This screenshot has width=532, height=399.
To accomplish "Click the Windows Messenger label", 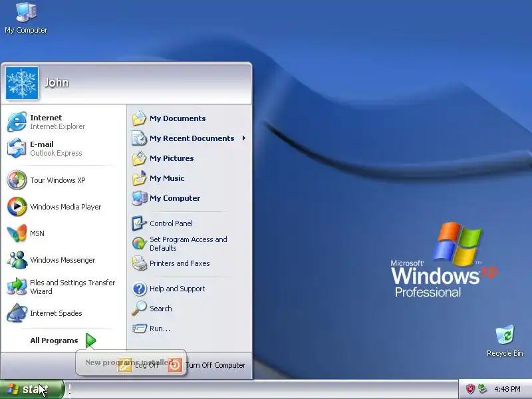I will tap(63, 260).
